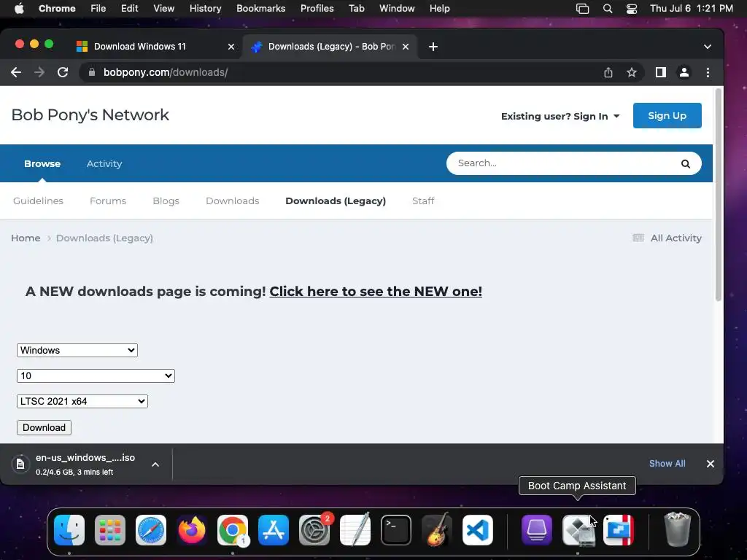Screen dimensions: 747x560
Task: Click Chrome icon in the Dock
Action: point(233,530)
